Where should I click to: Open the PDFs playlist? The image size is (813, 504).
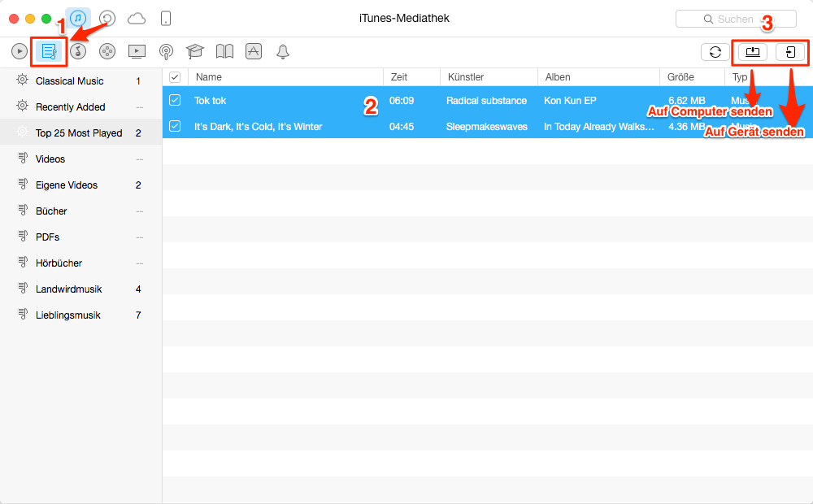[x=80, y=237]
